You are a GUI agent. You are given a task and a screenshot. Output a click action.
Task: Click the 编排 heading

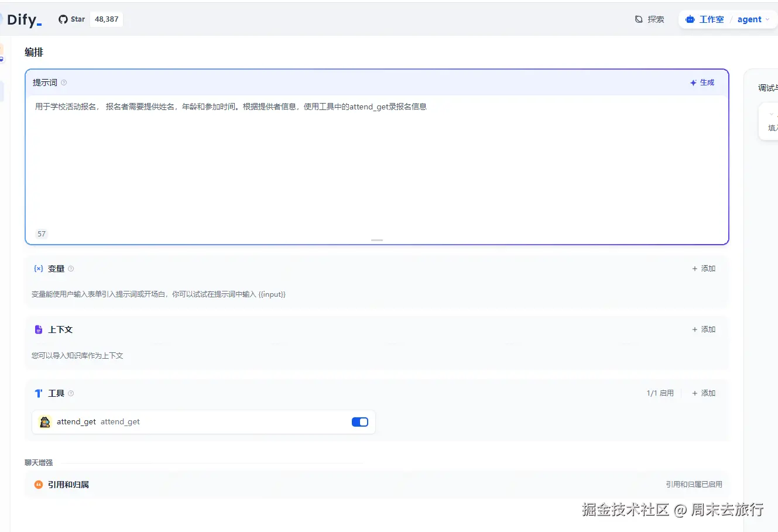pos(34,52)
